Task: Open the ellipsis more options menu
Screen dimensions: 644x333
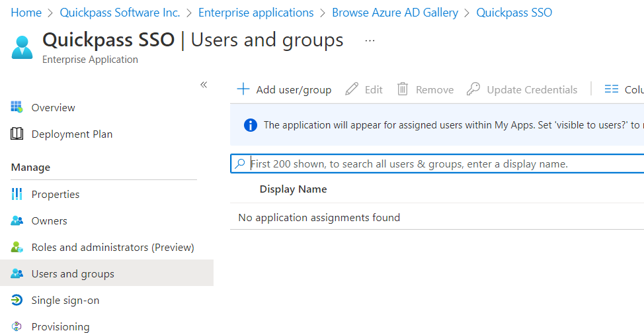Action: pos(370,40)
